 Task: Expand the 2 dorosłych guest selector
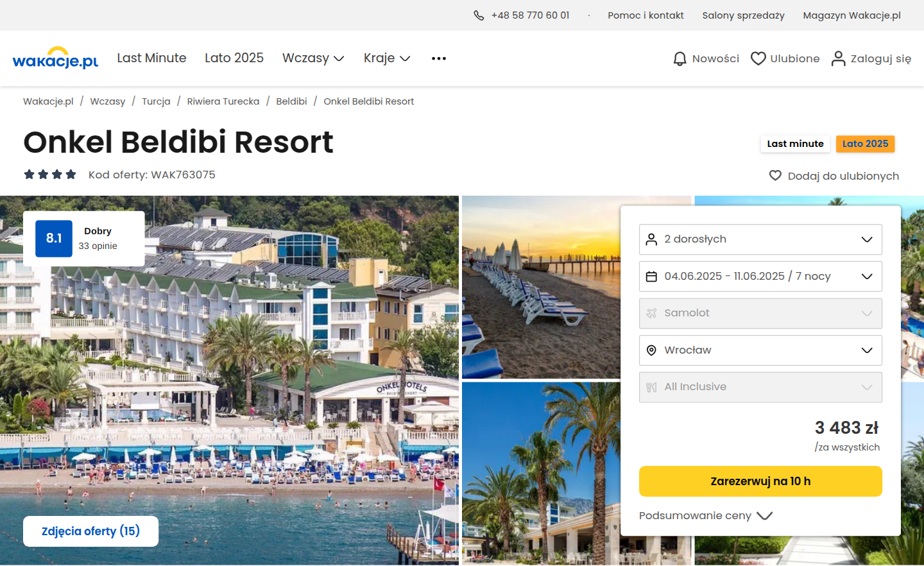pyautogui.click(x=760, y=239)
